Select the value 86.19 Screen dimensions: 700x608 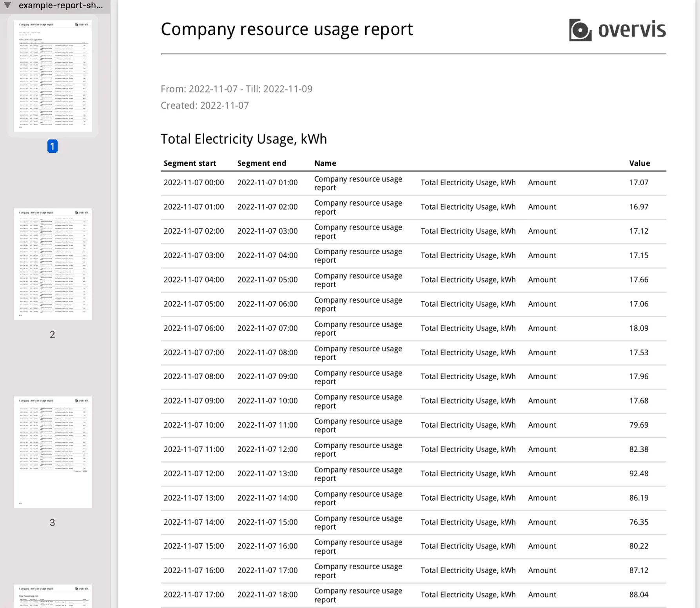pos(639,498)
